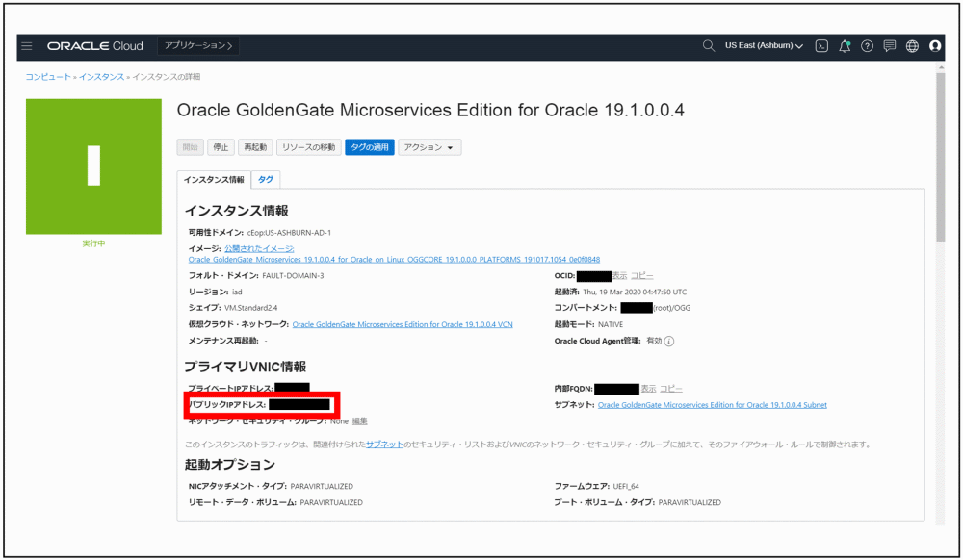Expand the US East (Ashburn) region dropdown
The height and width of the screenshot is (560, 963).
(764, 46)
